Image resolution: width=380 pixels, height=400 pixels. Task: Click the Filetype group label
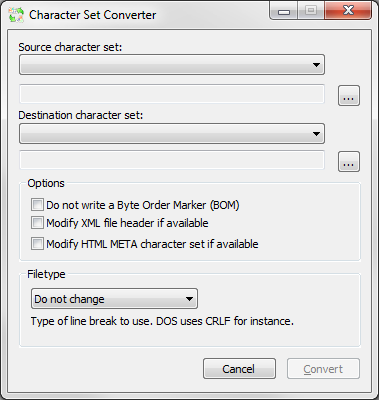(x=46, y=274)
